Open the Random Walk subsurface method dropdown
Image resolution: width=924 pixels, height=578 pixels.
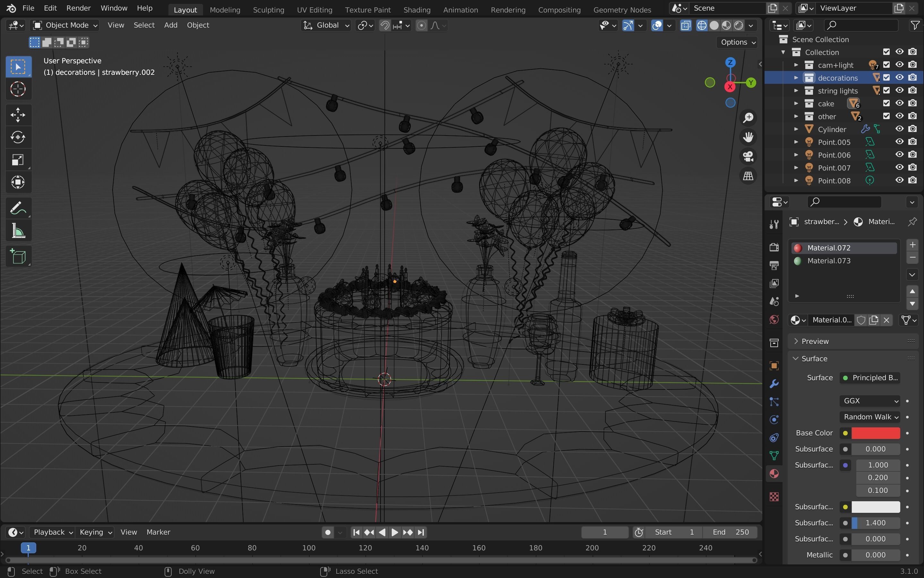870,417
